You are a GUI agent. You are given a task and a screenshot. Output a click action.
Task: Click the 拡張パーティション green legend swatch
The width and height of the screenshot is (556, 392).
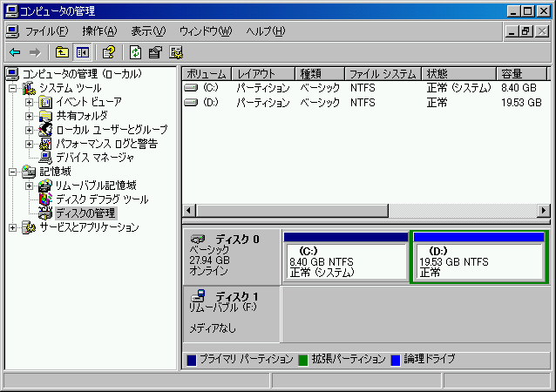(302, 360)
